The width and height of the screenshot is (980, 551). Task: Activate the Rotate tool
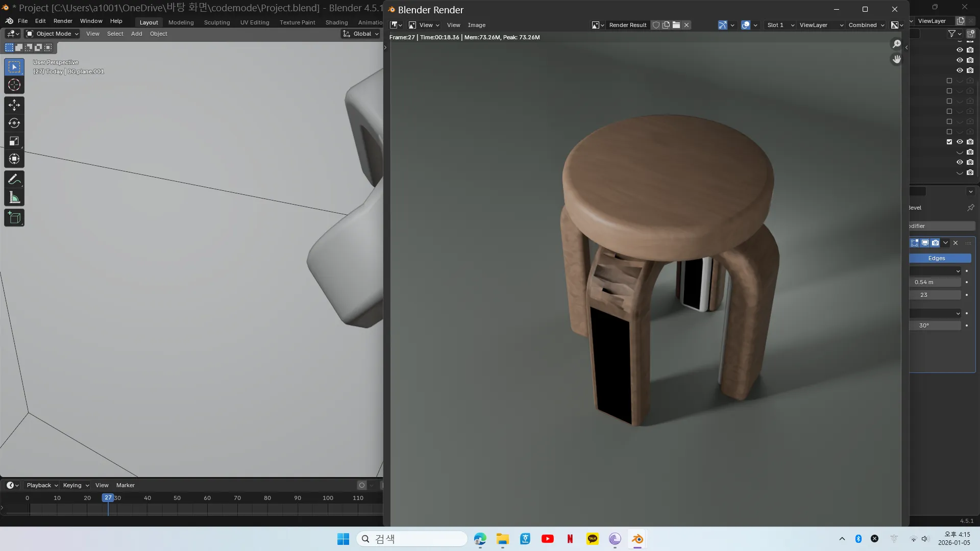click(14, 123)
